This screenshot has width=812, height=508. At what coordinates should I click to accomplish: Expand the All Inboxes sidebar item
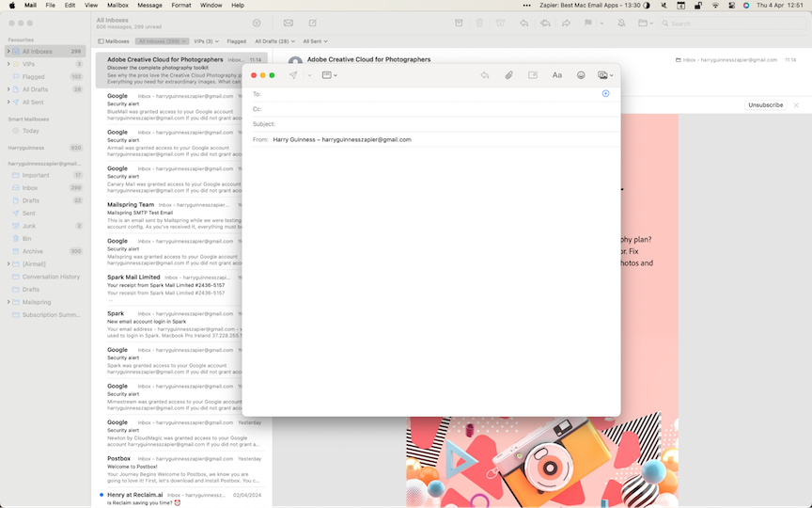coord(8,52)
